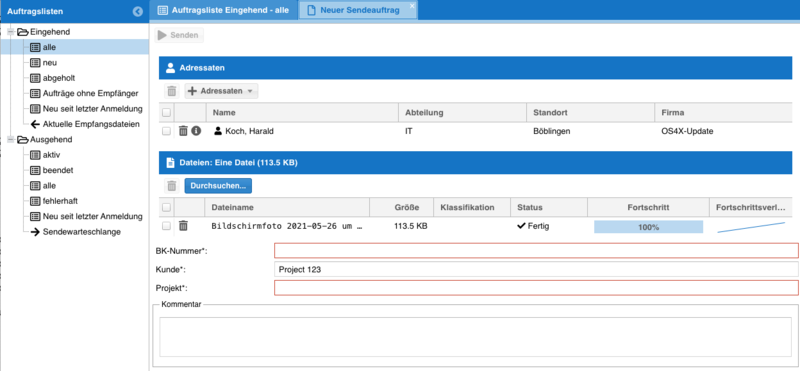This screenshot has height=371, width=800.
Task: Delete recipient Koch, Harald via trash icon
Action: coord(184,131)
